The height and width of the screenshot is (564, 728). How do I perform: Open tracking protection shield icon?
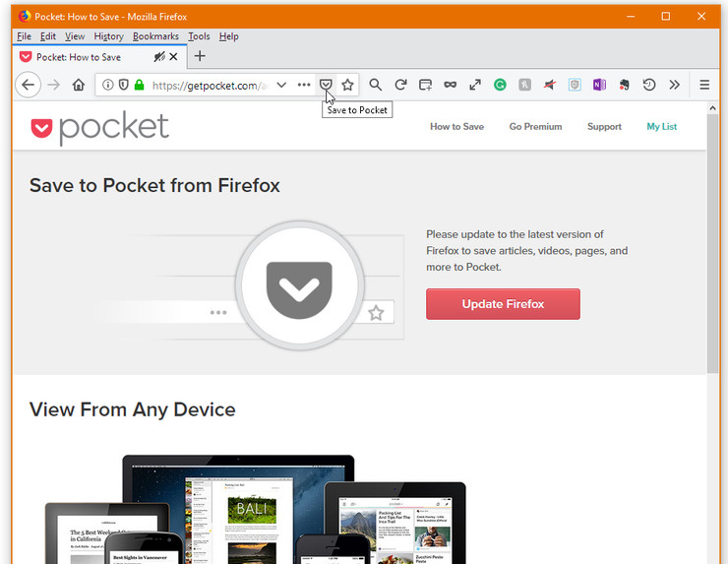[x=124, y=85]
